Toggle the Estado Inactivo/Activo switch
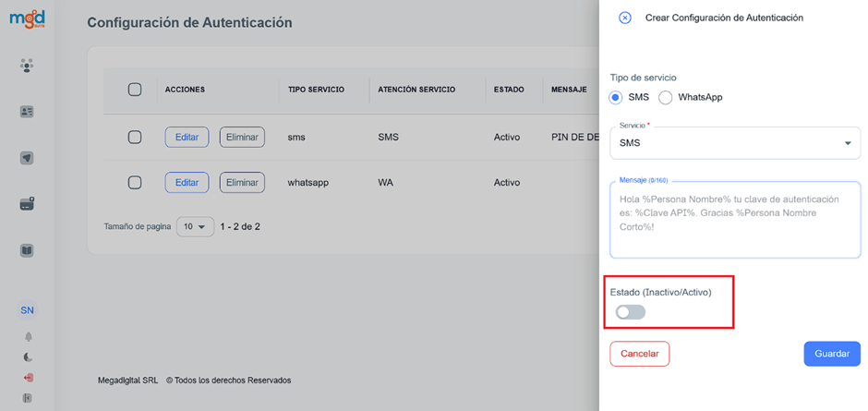 (631, 312)
